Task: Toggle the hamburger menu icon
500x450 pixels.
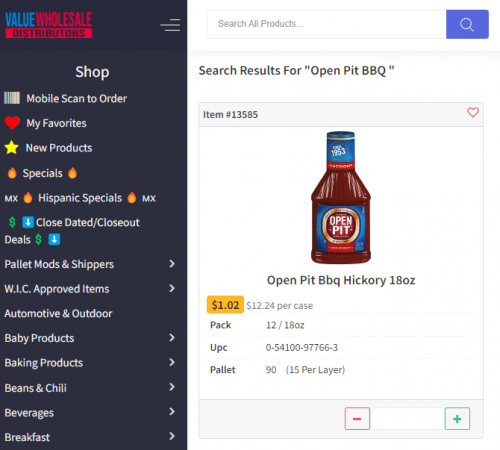Action: pos(170,25)
